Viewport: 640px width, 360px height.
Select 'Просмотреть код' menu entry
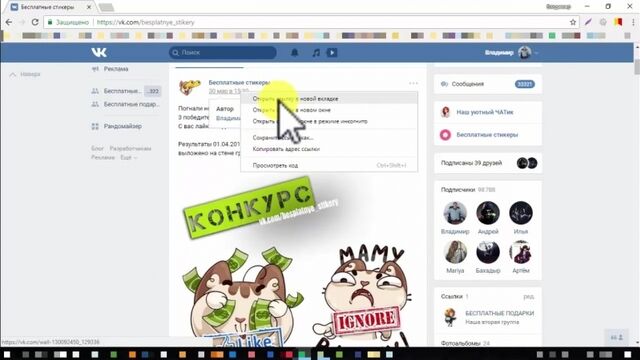[x=329, y=166]
